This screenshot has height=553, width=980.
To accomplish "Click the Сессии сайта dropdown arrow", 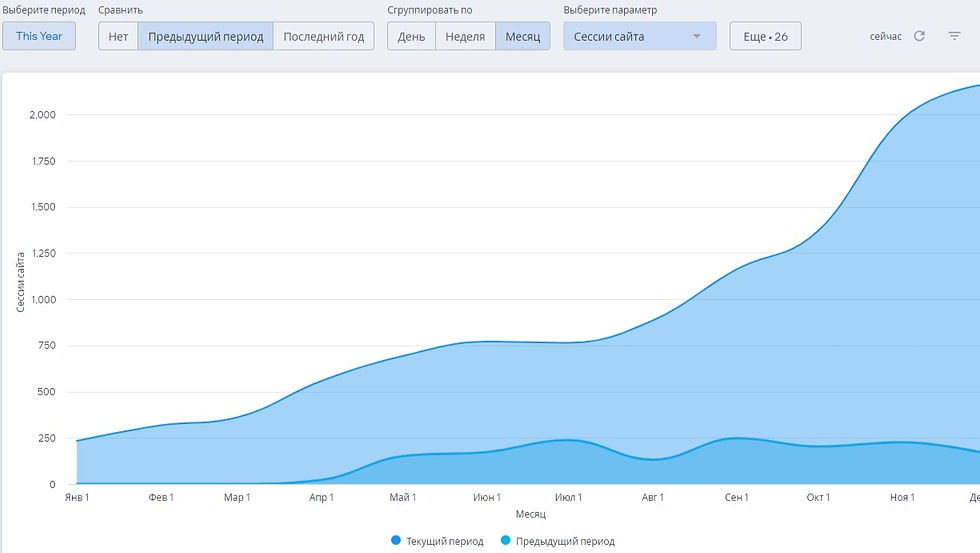I will (696, 37).
